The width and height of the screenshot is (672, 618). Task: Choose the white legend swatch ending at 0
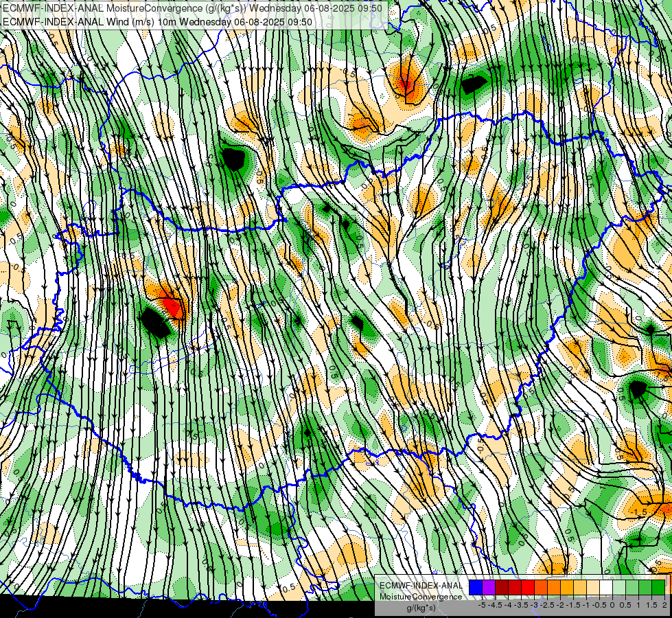(606, 587)
